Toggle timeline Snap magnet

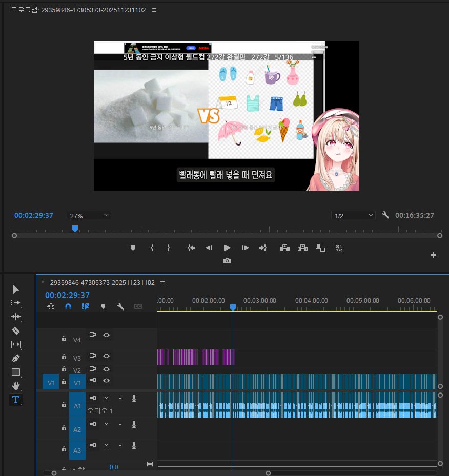[68, 306]
